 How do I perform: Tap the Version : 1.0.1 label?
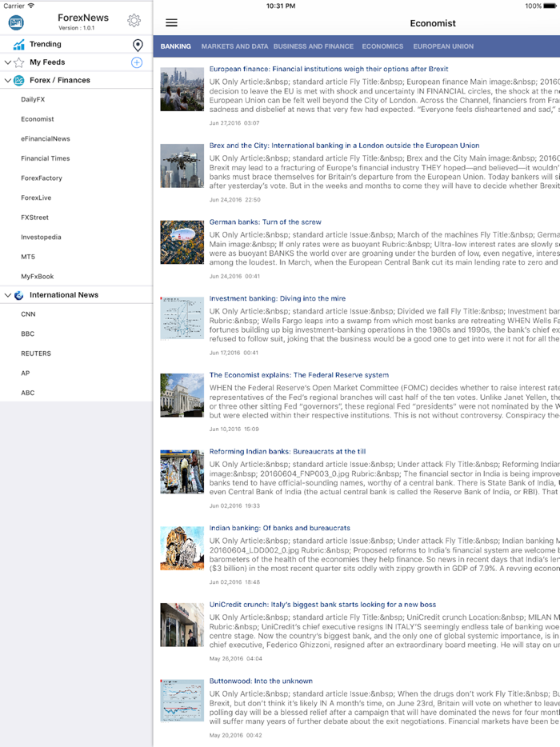(76, 28)
